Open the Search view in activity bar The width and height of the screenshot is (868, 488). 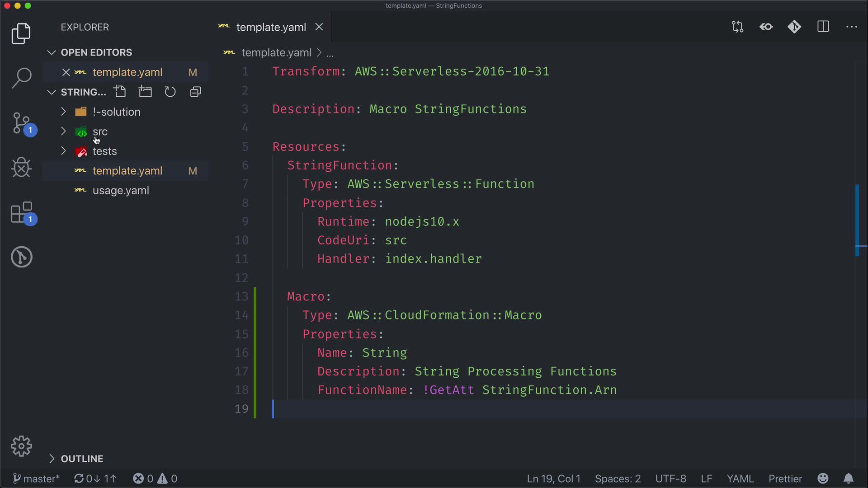tap(21, 78)
